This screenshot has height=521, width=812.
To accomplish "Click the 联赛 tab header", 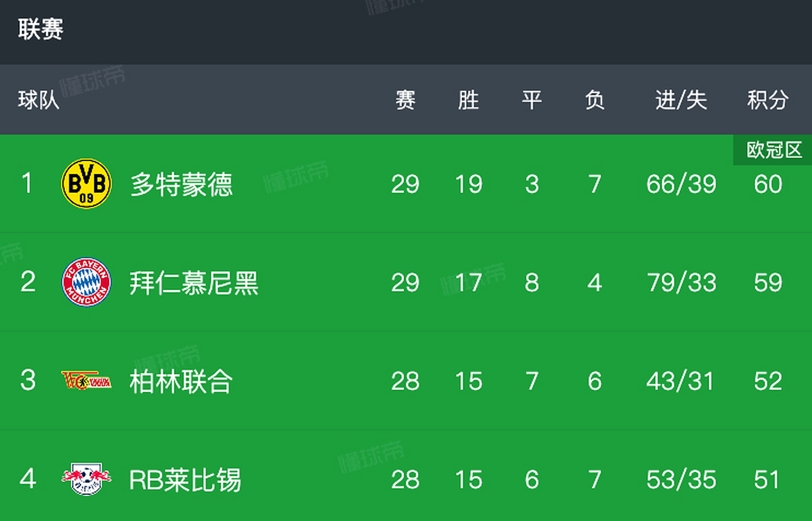I will (x=41, y=29).
